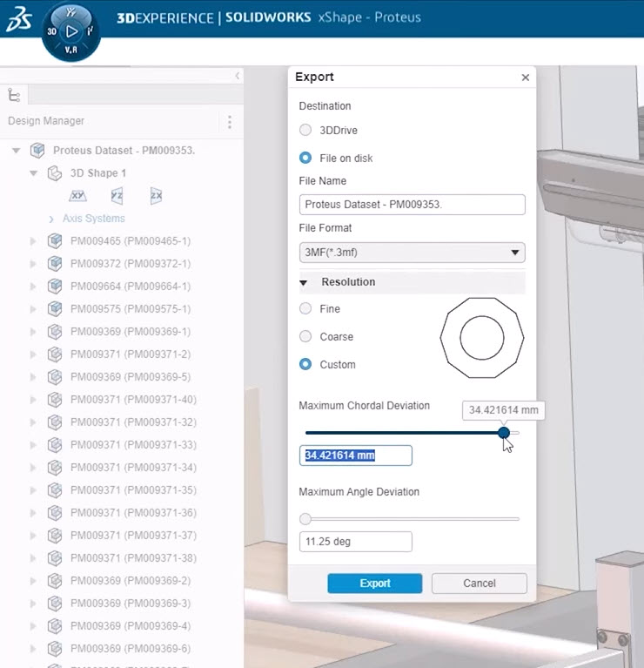Click the 3DS logo icon

[x=17, y=21]
